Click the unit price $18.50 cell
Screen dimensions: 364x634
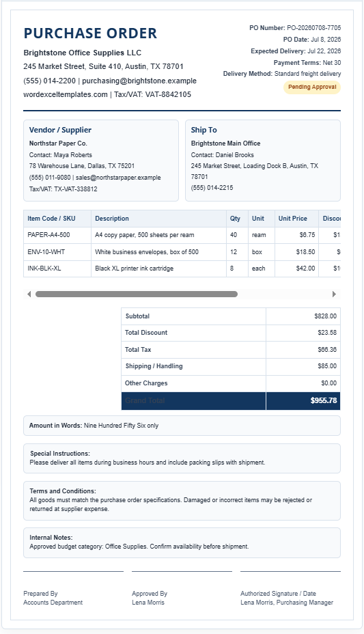[x=296, y=252]
